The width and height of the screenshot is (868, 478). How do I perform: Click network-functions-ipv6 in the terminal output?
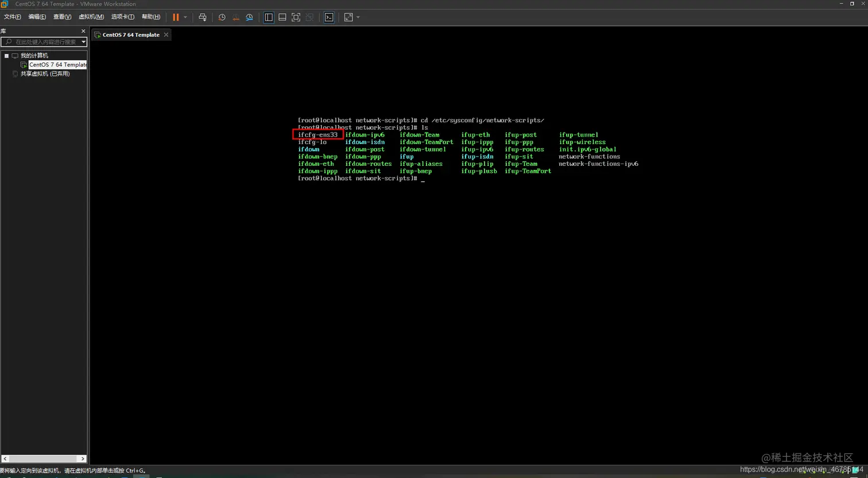pyautogui.click(x=599, y=164)
